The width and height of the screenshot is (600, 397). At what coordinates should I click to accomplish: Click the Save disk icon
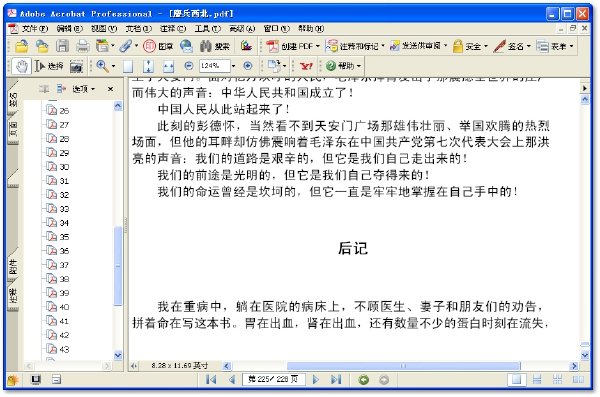[x=62, y=46]
